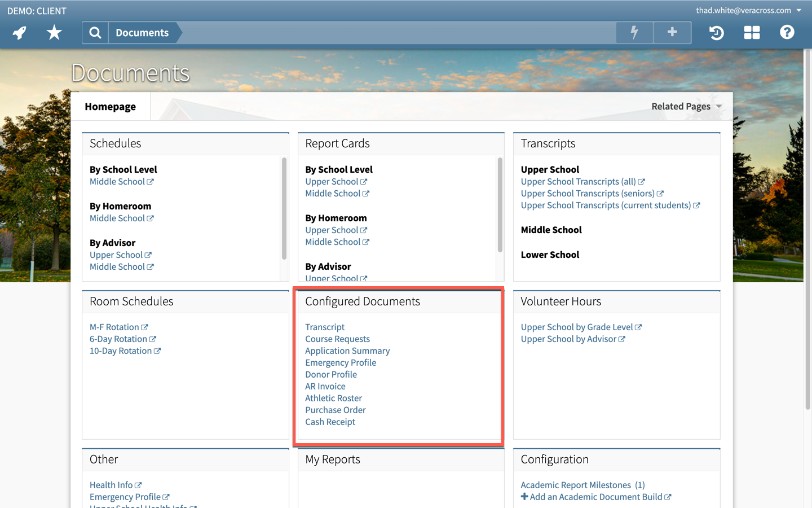
Task: Open favorites with the star icon
Action: [x=54, y=33]
